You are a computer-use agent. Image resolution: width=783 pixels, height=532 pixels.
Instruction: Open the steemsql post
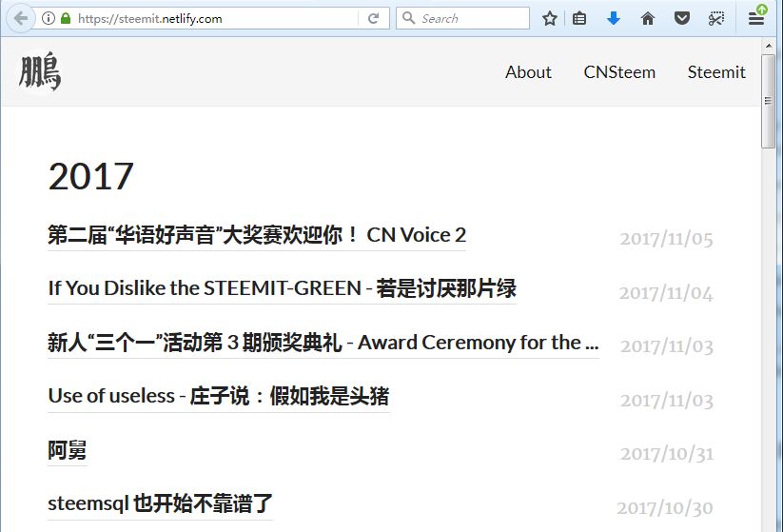click(160, 503)
